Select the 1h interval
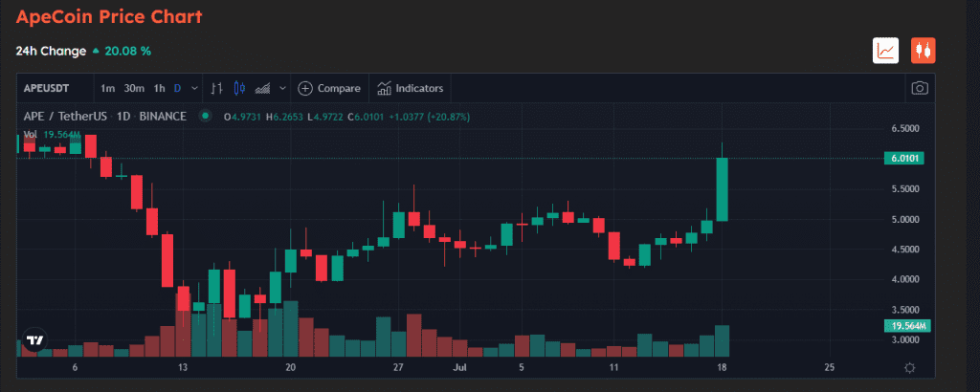The image size is (980, 392). pyautogui.click(x=160, y=88)
